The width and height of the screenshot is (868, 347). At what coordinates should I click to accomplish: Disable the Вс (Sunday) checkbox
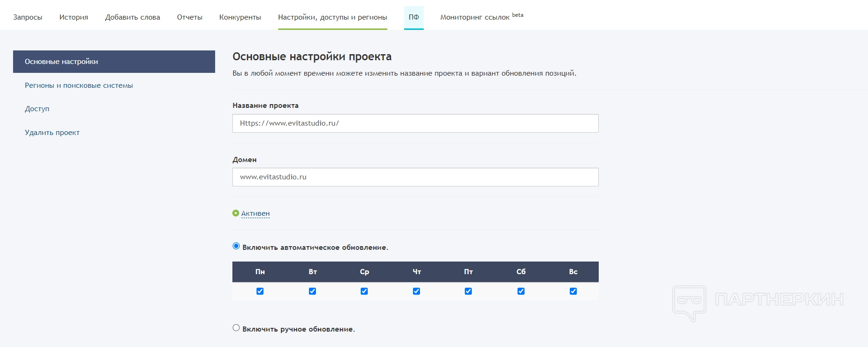coord(573,291)
